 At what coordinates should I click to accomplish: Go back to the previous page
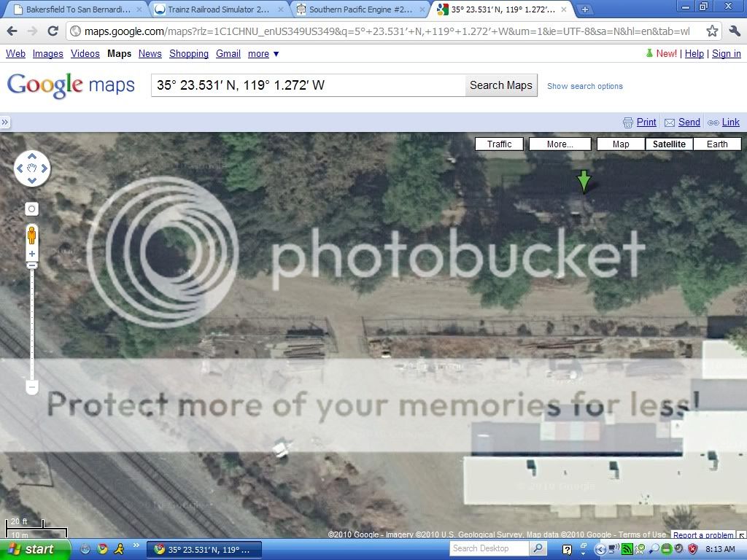pyautogui.click(x=12, y=31)
